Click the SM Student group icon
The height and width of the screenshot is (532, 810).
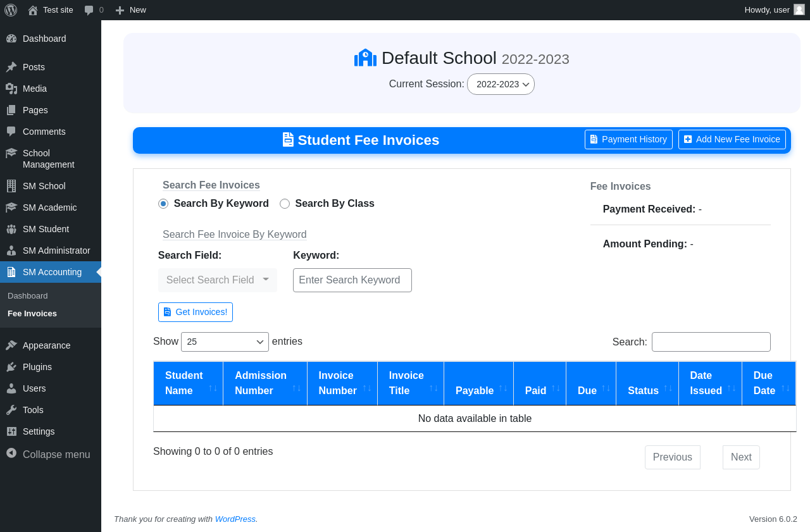[11, 229]
